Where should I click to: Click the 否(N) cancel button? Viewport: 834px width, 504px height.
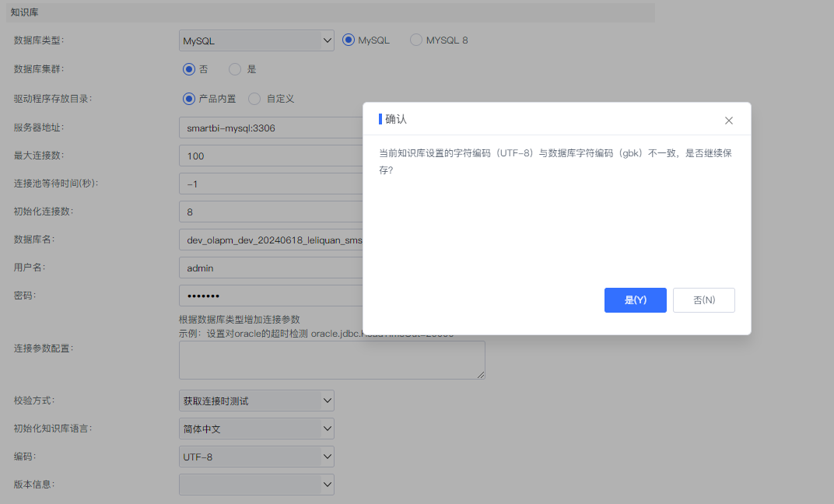pyautogui.click(x=703, y=300)
